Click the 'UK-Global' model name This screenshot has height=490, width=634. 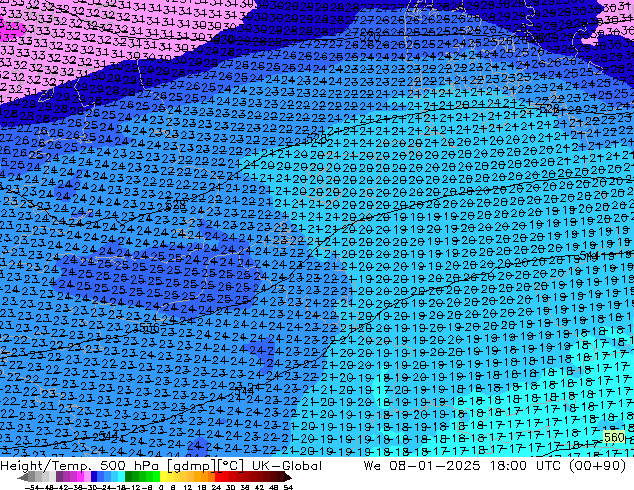point(287,466)
